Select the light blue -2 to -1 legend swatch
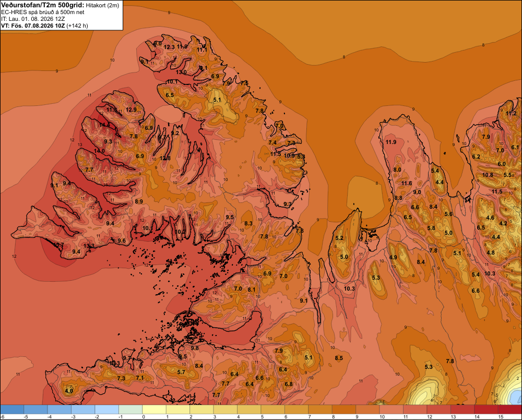 pyautogui.click(x=107, y=410)
